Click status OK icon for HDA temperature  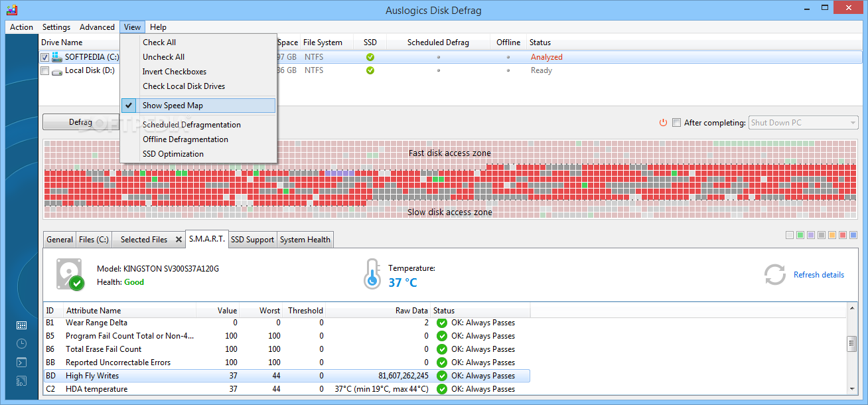pyautogui.click(x=442, y=389)
